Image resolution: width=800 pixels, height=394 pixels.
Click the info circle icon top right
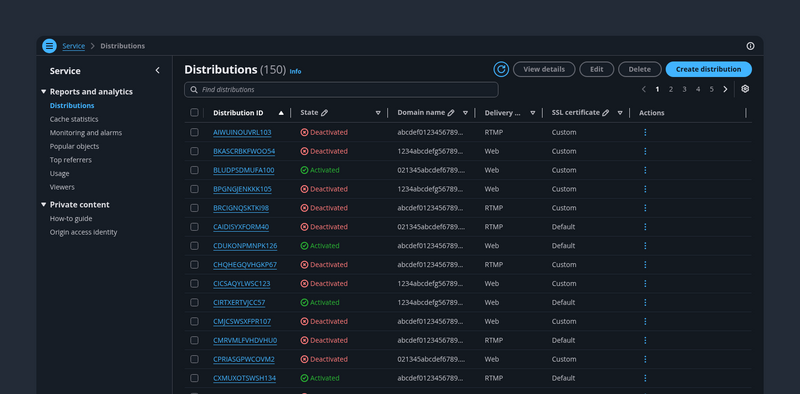point(750,46)
